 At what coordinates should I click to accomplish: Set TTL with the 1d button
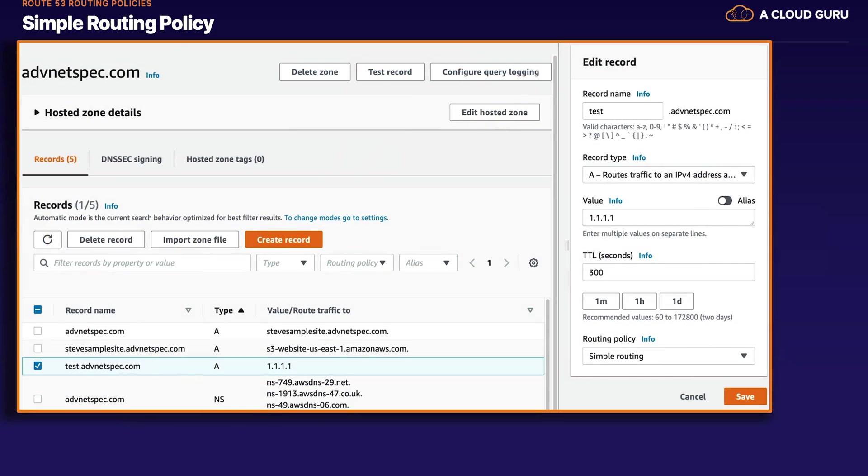click(677, 301)
